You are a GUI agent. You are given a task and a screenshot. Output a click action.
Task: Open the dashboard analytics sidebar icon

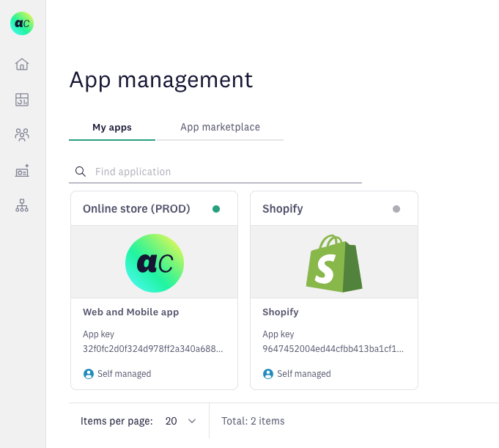click(22, 100)
